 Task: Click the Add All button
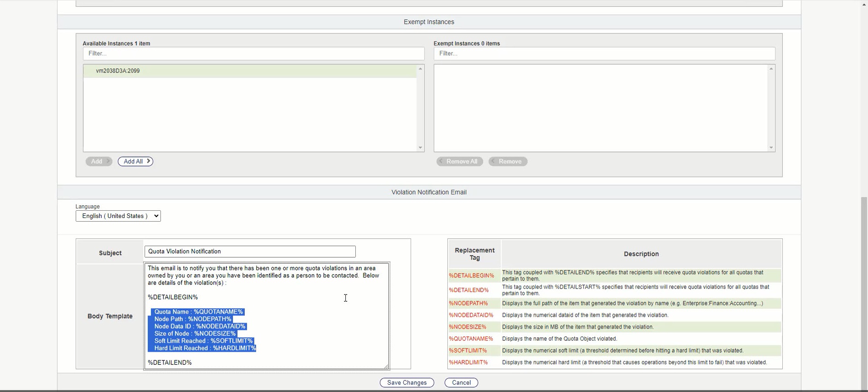point(135,161)
